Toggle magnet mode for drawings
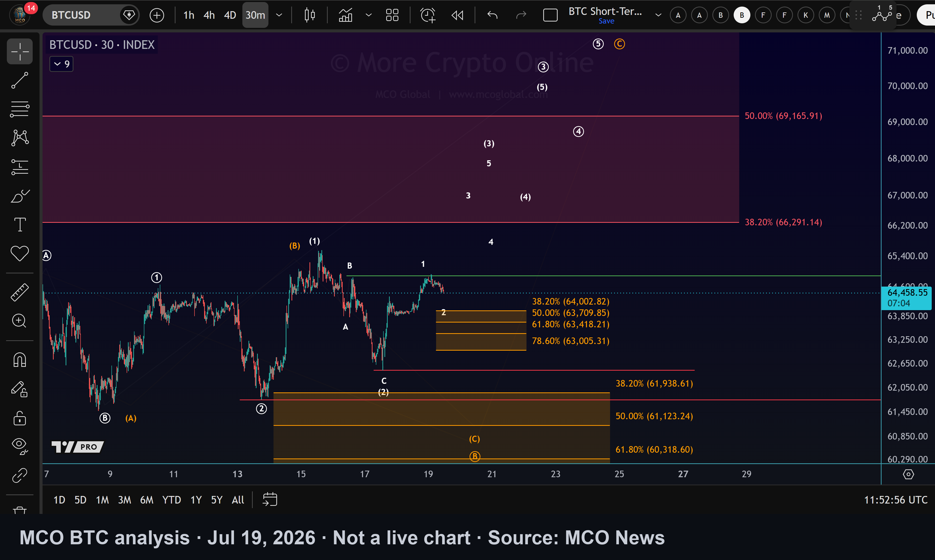This screenshot has width=935, height=560. (20, 360)
